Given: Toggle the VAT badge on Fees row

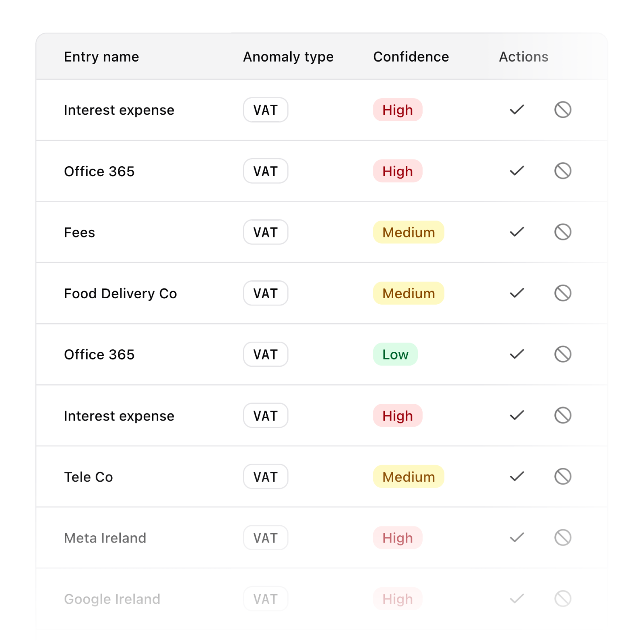Looking at the screenshot, I should point(266,232).
